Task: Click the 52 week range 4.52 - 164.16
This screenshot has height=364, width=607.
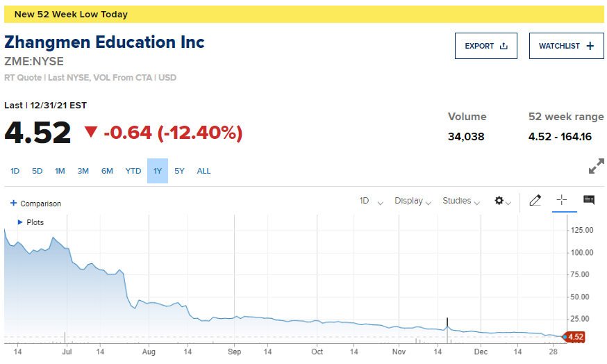Action: [560, 137]
